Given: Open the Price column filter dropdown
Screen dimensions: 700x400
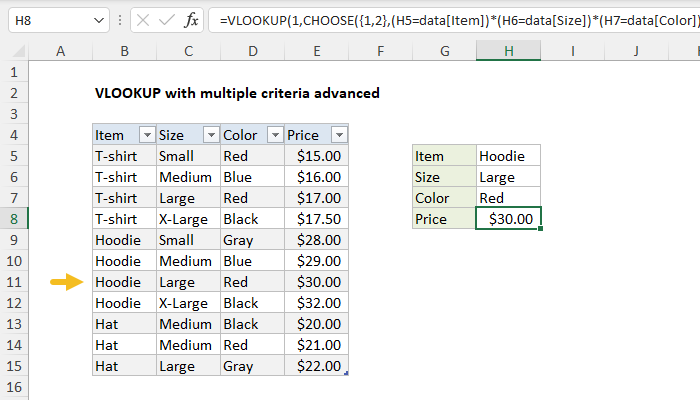Looking at the screenshot, I should coord(338,135).
